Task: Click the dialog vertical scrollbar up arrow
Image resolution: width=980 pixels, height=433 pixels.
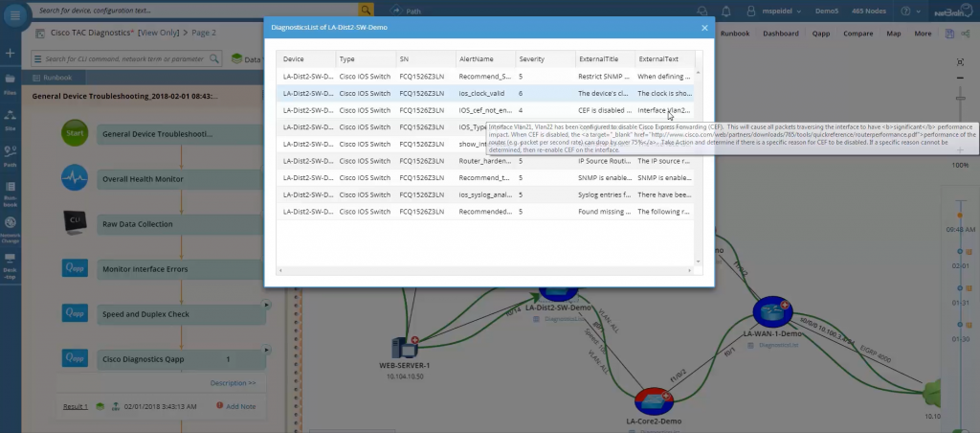Action: (x=698, y=73)
